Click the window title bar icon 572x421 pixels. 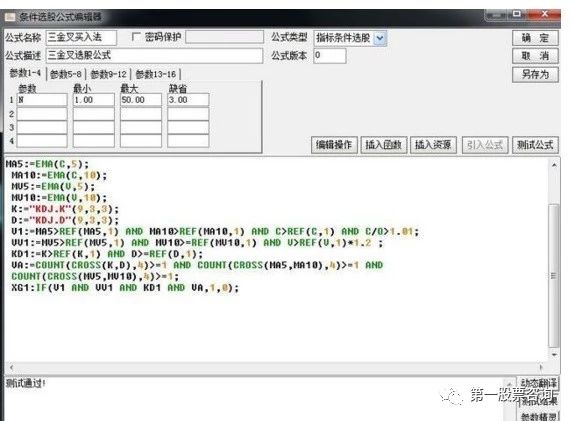coord(10,17)
